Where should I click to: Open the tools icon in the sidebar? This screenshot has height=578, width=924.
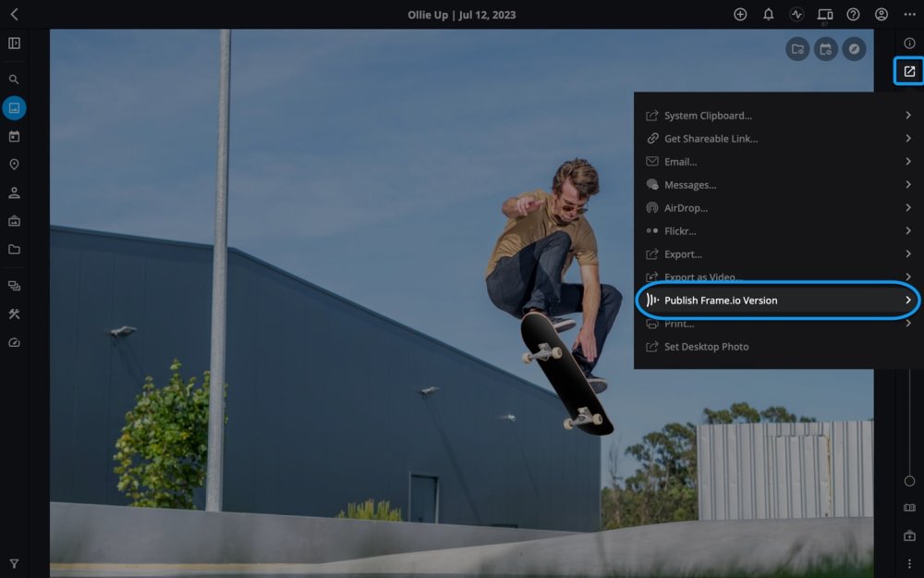14,314
